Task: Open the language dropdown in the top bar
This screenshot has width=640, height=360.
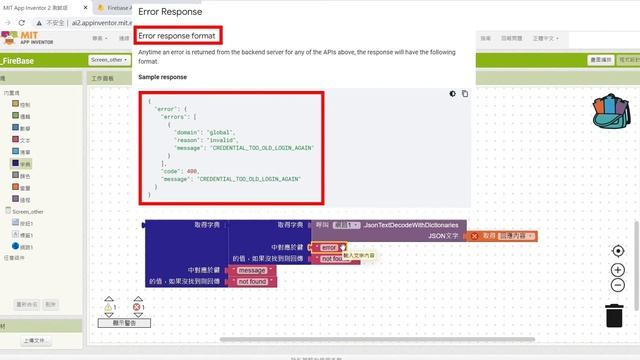Action: [545, 38]
